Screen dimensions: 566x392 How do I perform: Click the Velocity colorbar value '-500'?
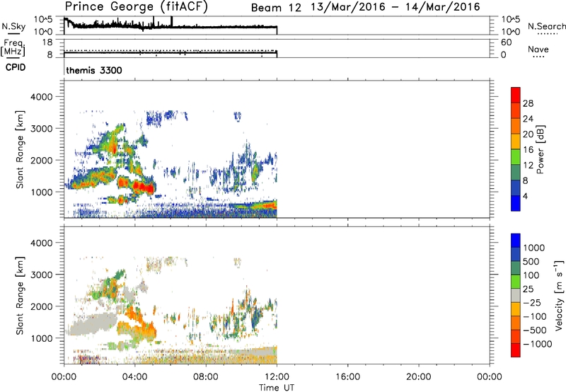pos(534,330)
